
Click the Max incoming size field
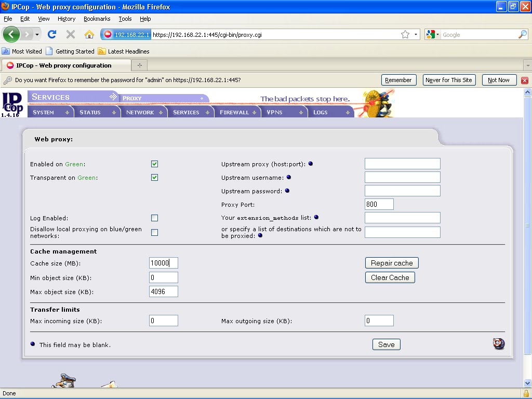[164, 321]
